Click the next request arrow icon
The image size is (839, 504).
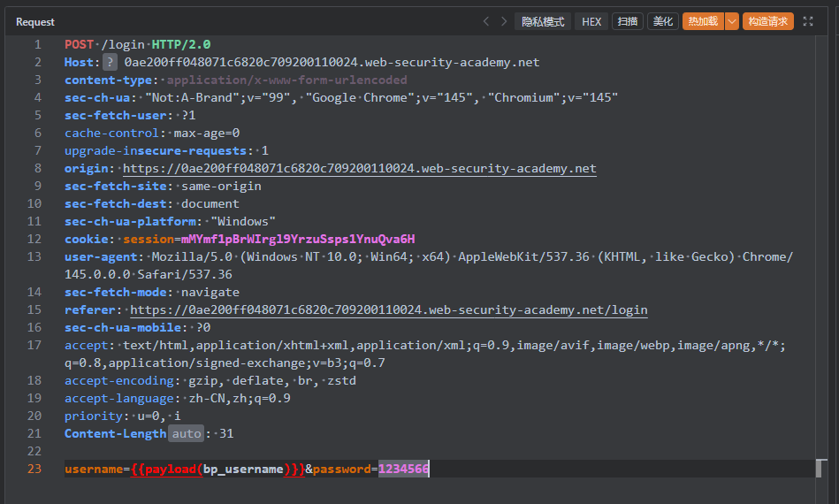pyautogui.click(x=504, y=22)
